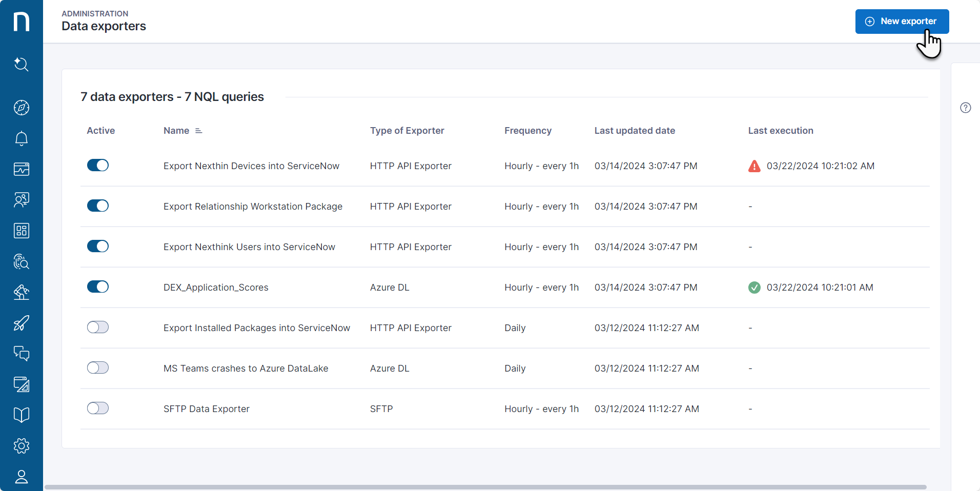Click the red warning icon on last execution
Screen dimensions: 980x491
click(754, 166)
